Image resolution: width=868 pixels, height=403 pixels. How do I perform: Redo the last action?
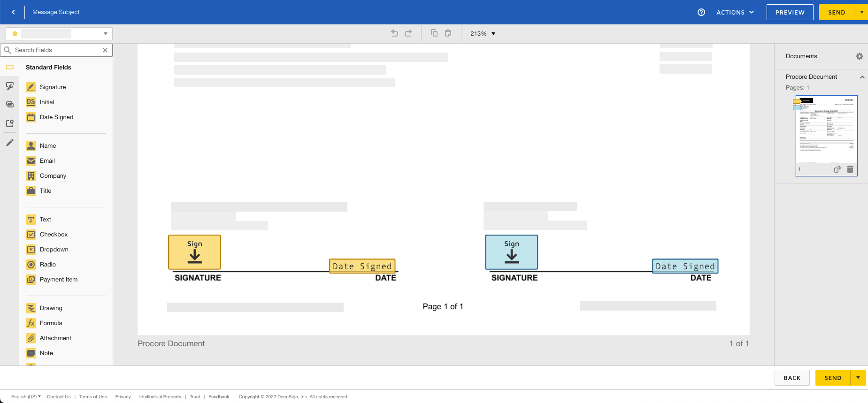[x=408, y=33]
